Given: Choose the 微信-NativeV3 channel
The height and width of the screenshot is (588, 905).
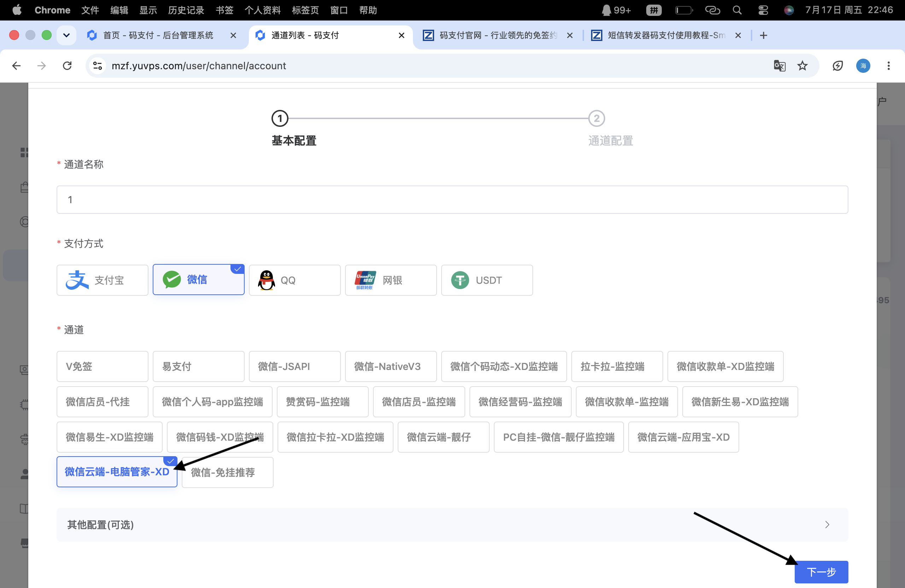Looking at the screenshot, I should tap(391, 366).
